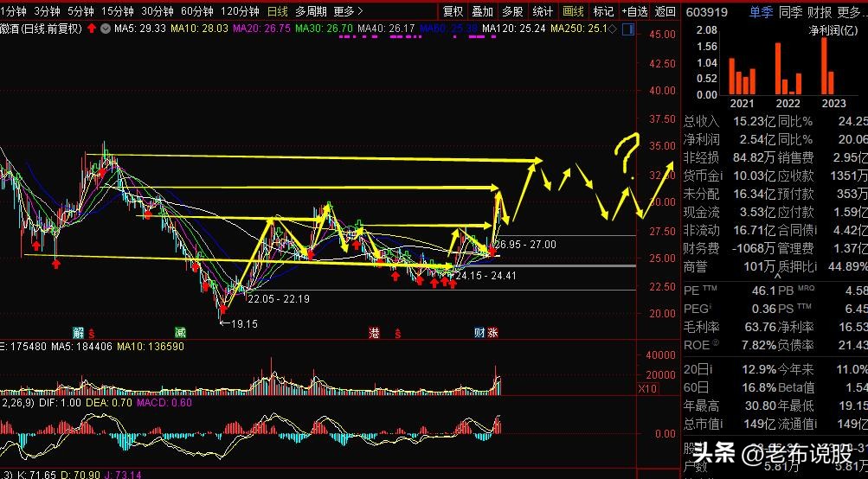Viewport: 868px width, 479px height.
Task: Switch to the 30分钟 timeframe
Action: pyautogui.click(x=158, y=11)
